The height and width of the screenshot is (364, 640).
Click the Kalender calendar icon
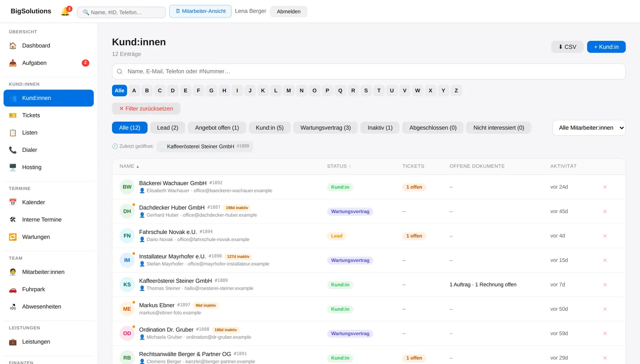pyautogui.click(x=13, y=202)
